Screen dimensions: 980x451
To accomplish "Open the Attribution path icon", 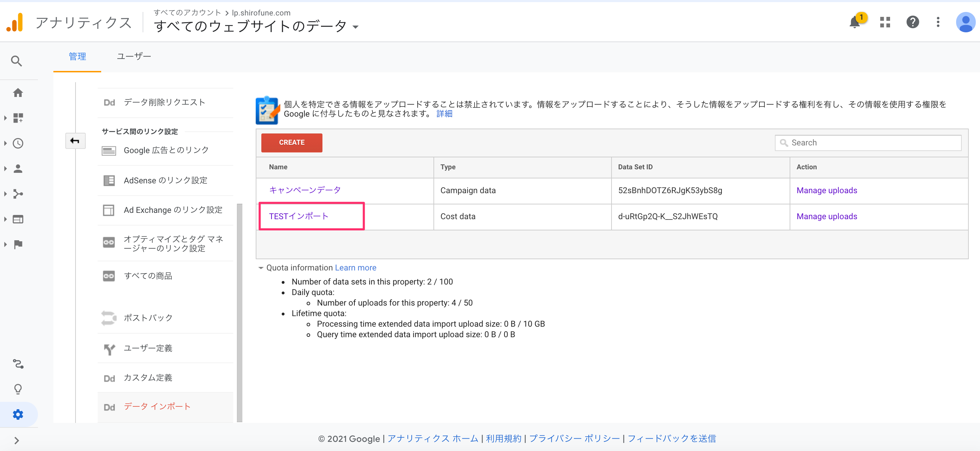I will [18, 364].
